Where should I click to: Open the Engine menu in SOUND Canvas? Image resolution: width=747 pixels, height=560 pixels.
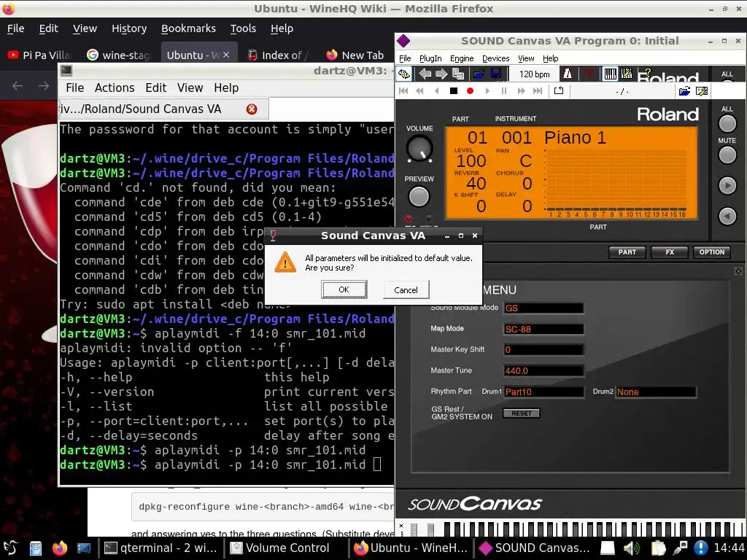click(x=462, y=58)
